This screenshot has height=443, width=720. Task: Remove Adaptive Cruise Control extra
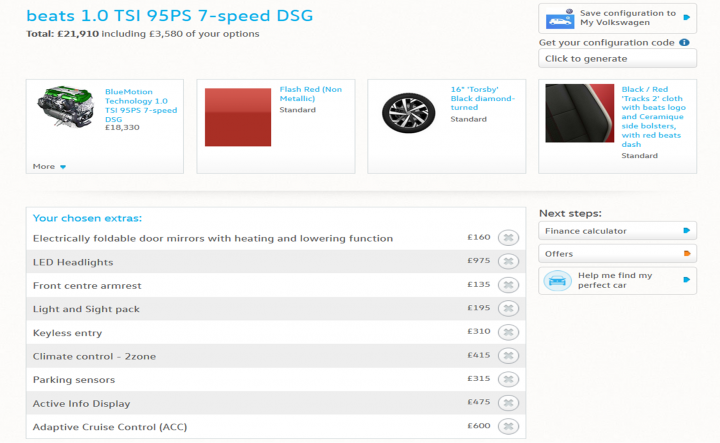click(x=508, y=426)
